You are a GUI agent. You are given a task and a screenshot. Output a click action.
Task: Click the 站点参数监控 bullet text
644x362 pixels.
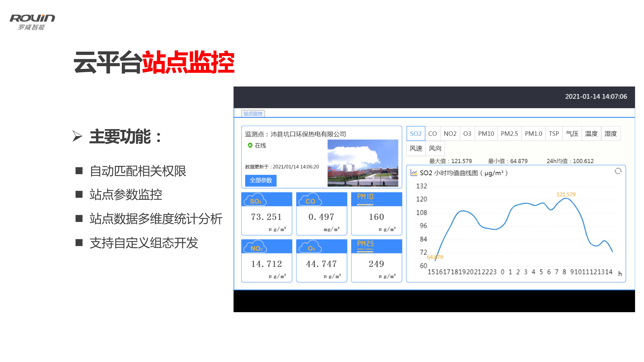[126, 195]
